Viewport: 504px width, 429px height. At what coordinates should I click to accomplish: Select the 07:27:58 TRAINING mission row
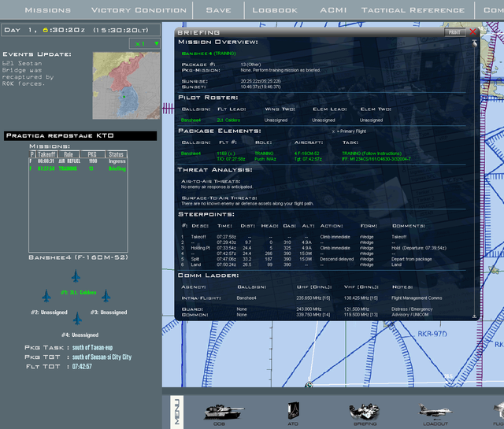[x=78, y=168]
